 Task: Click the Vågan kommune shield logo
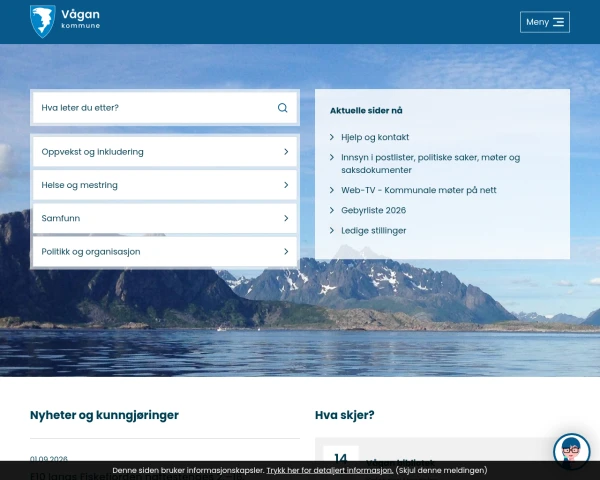point(42,21)
